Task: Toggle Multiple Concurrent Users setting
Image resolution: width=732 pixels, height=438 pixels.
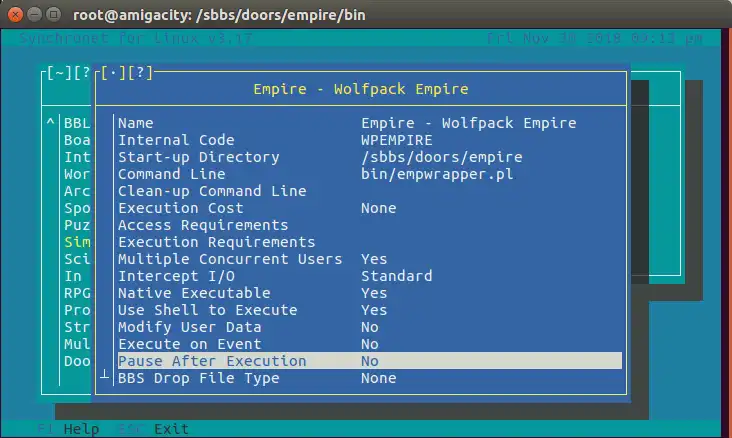Action: 369,259
